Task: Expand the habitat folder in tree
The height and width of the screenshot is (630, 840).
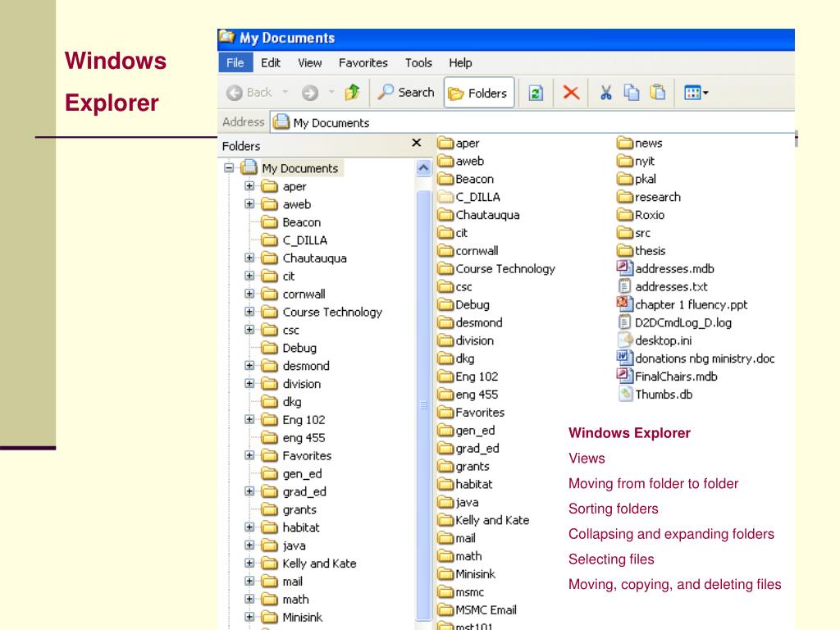Action: [x=249, y=527]
